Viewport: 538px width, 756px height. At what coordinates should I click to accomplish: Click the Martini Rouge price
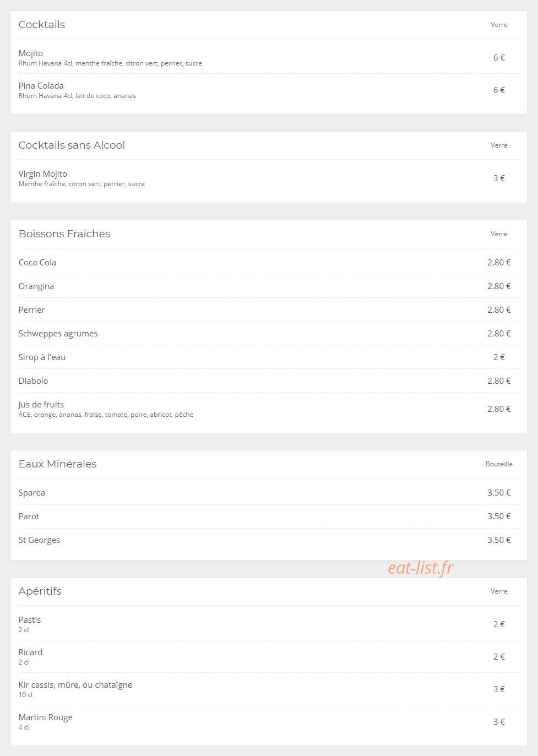pos(499,722)
